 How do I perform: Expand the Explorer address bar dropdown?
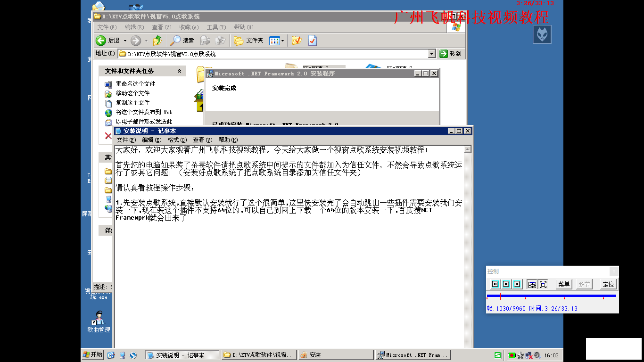point(431,54)
